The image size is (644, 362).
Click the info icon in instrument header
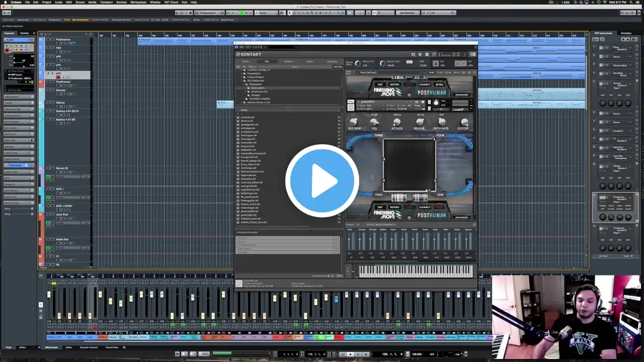[423, 102]
